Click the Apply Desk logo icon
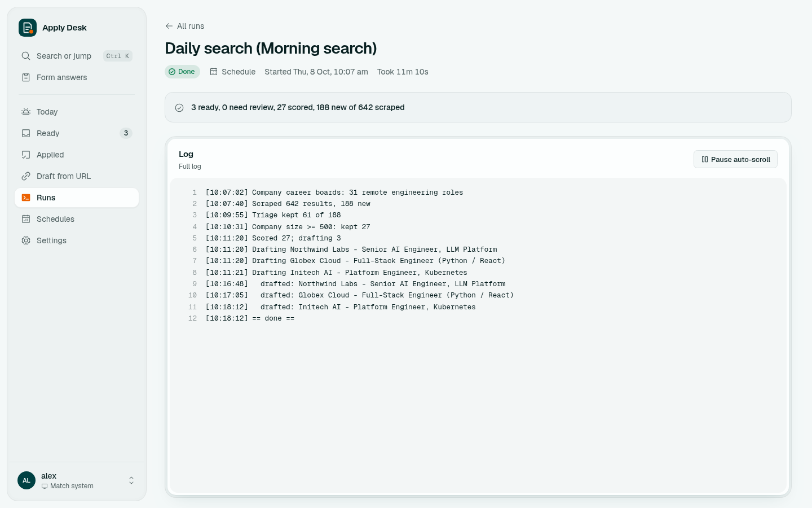812x508 pixels. (28, 28)
